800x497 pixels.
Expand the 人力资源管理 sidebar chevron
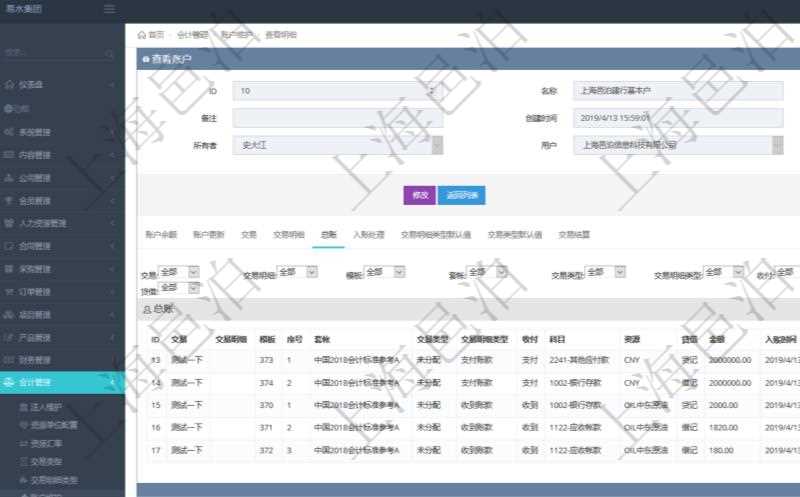[x=112, y=223]
